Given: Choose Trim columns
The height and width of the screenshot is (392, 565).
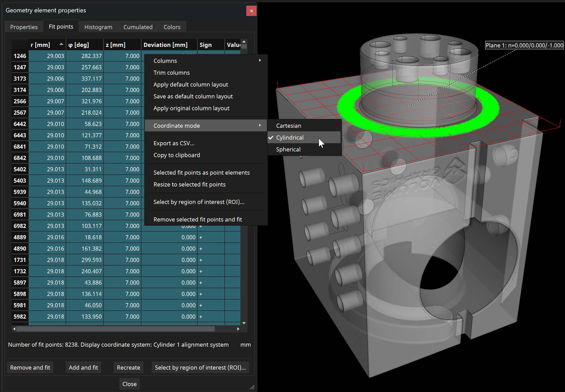Looking at the screenshot, I should click(x=171, y=73).
